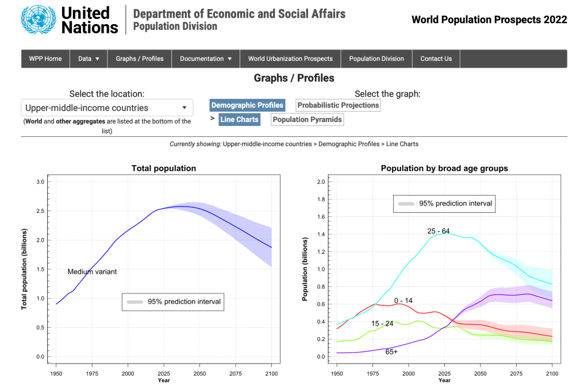
Task: Click the 25 - 64 age group label
Action: (439, 231)
